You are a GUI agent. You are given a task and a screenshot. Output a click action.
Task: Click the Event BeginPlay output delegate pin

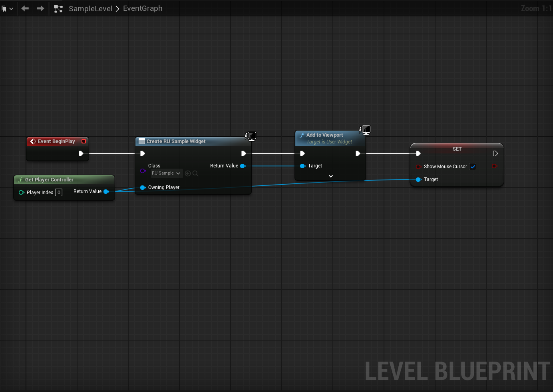84,141
